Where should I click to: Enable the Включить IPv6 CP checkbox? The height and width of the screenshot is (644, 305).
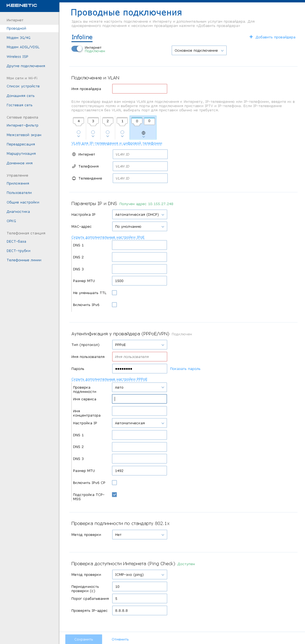(114, 483)
